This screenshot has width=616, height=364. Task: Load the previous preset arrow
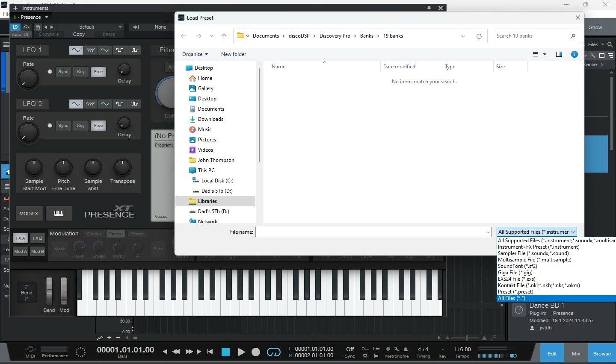pyautogui.click(x=46, y=27)
